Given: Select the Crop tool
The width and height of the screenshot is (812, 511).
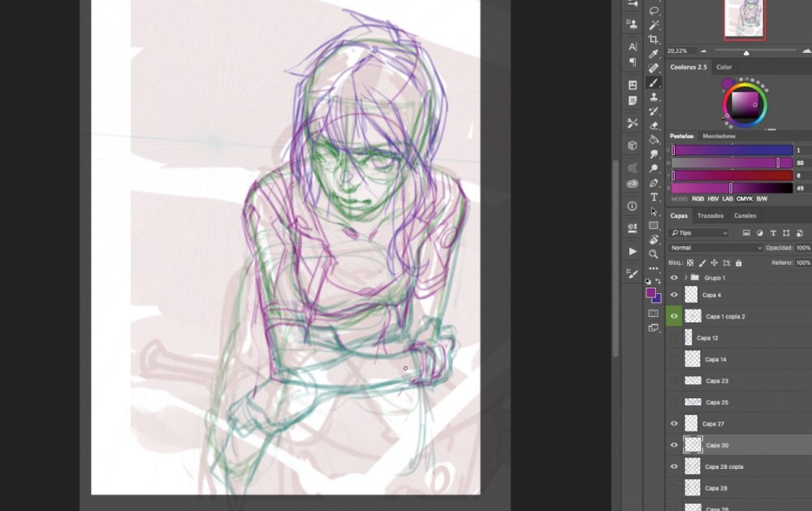Looking at the screenshot, I should click(x=654, y=39).
